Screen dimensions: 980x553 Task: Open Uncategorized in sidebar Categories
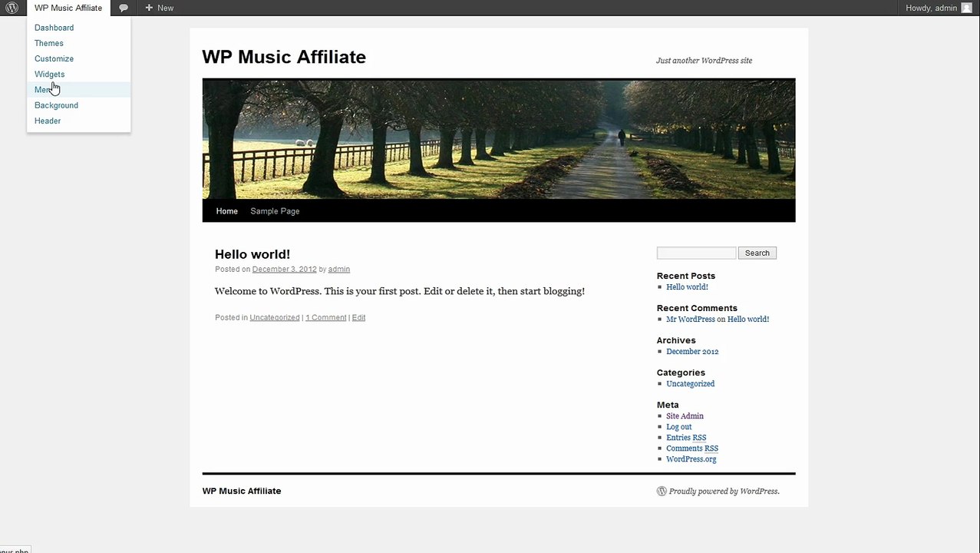(690, 384)
